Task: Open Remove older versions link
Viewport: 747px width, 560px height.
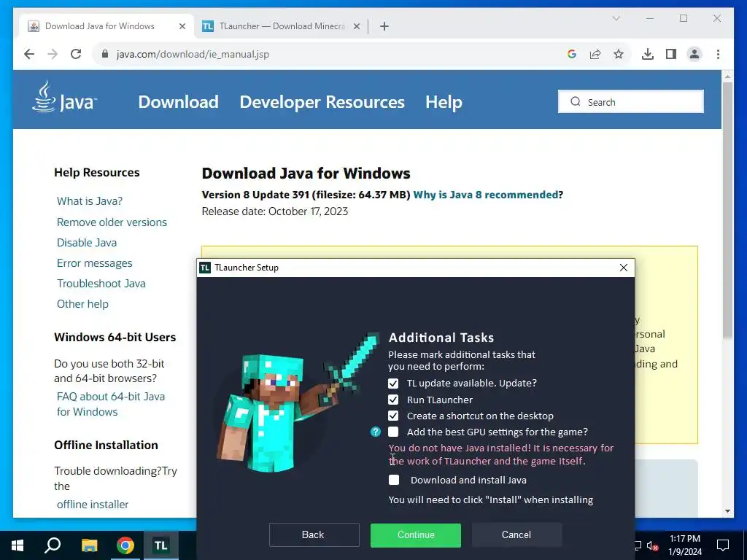Action: click(x=112, y=222)
